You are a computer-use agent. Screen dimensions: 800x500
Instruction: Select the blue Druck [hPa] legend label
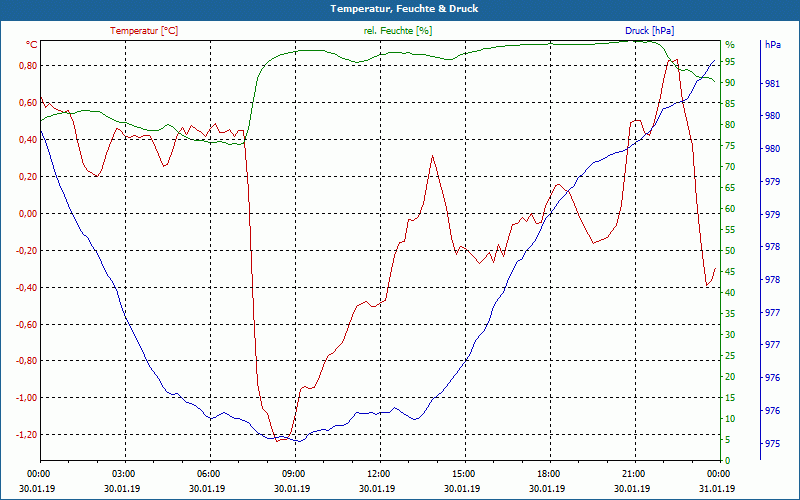pos(649,31)
